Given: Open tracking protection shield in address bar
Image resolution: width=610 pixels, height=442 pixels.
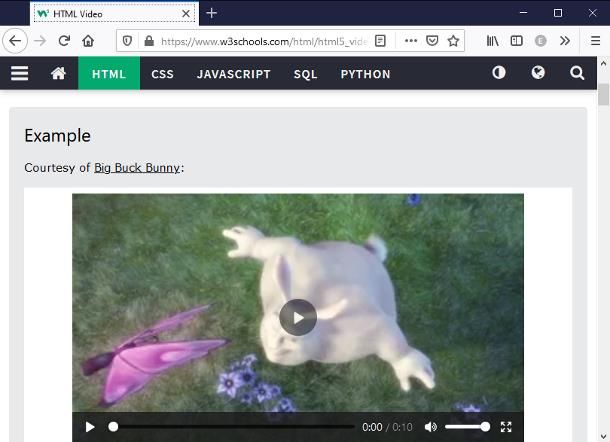Looking at the screenshot, I should 127,41.
